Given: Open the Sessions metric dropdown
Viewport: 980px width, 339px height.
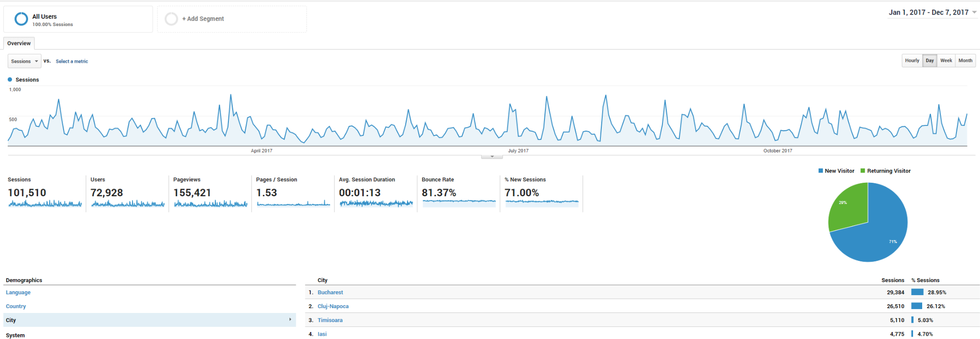Looking at the screenshot, I should 24,61.
